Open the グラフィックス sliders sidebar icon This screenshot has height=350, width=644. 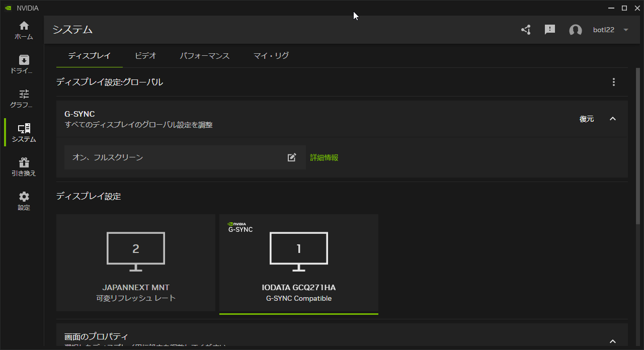click(24, 99)
